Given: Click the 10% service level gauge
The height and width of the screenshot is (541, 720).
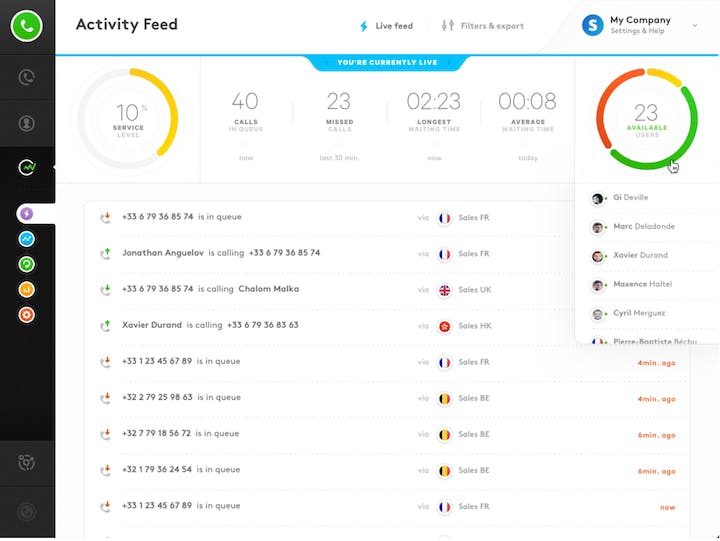Looking at the screenshot, I should point(128,118).
